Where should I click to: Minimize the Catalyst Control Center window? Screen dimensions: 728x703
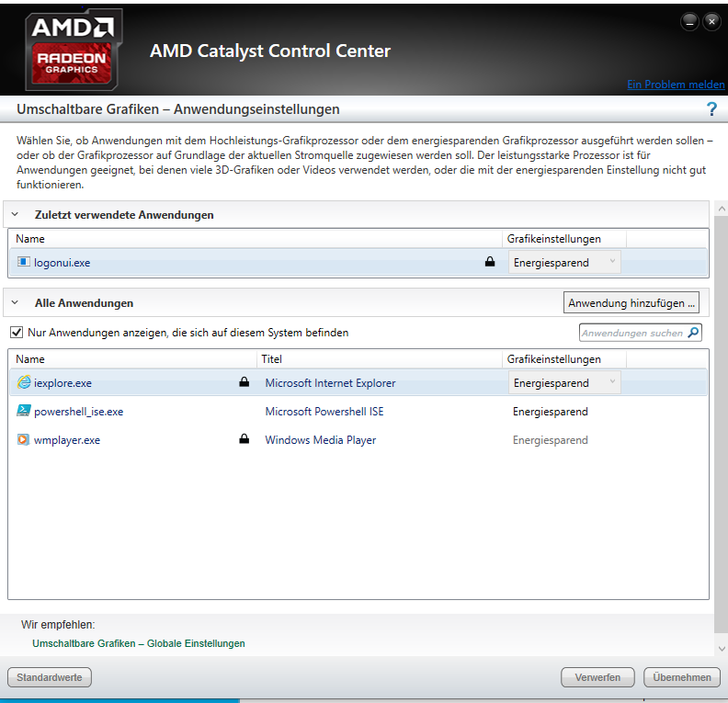click(690, 22)
